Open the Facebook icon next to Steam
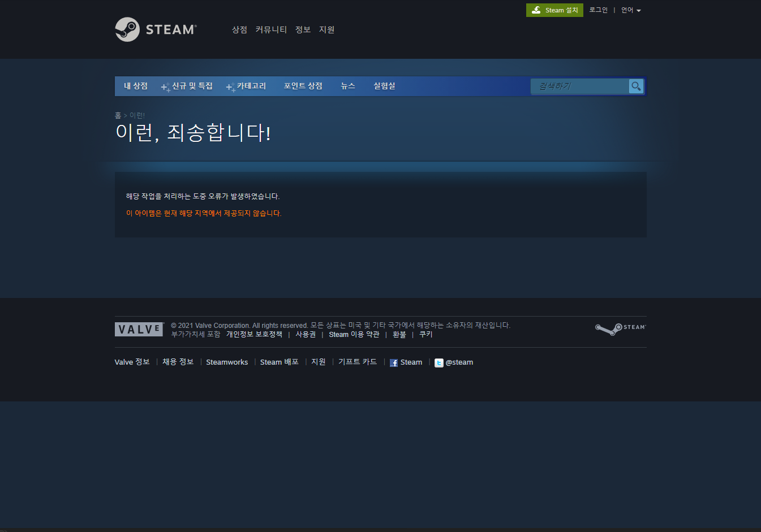 tap(394, 363)
